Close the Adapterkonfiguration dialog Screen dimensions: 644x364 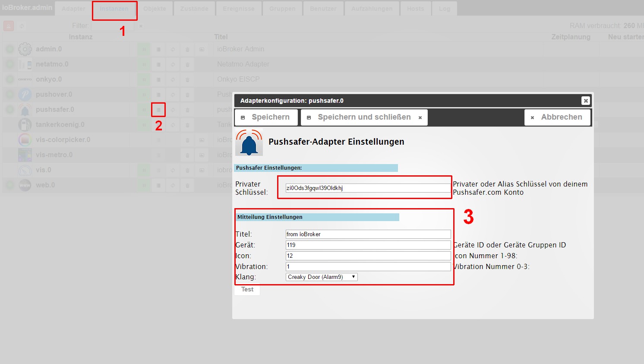pyautogui.click(x=585, y=101)
